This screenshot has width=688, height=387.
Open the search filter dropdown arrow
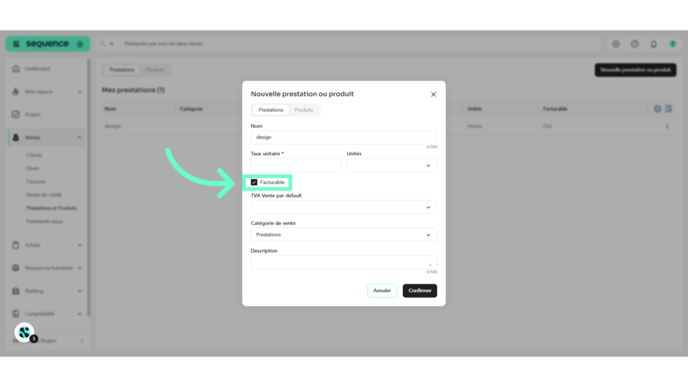(111, 44)
